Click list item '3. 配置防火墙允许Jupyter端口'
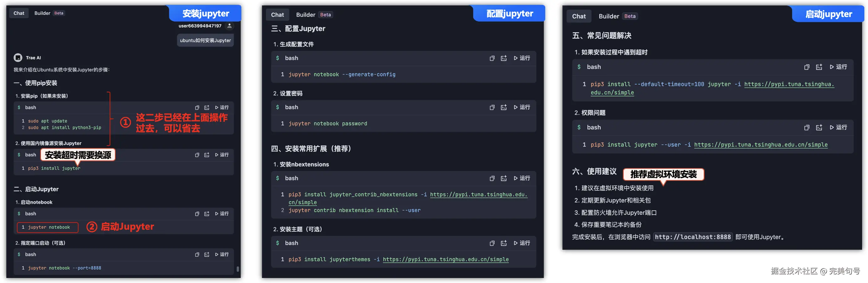The image size is (868, 283). [x=615, y=213]
